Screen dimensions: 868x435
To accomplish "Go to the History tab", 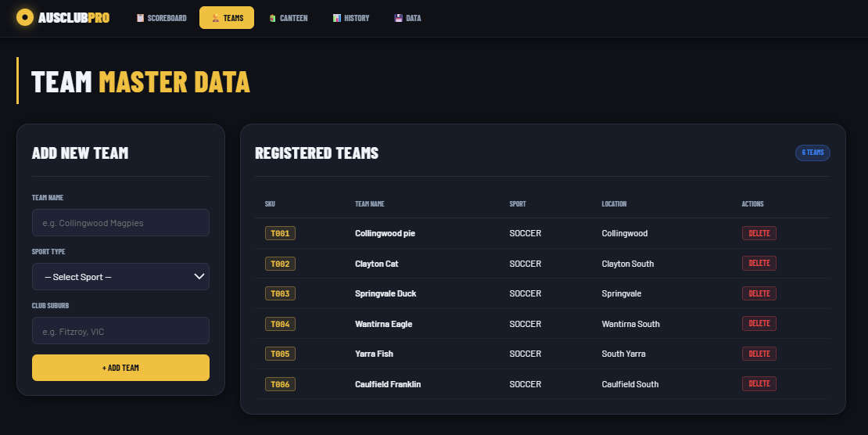I will [351, 18].
